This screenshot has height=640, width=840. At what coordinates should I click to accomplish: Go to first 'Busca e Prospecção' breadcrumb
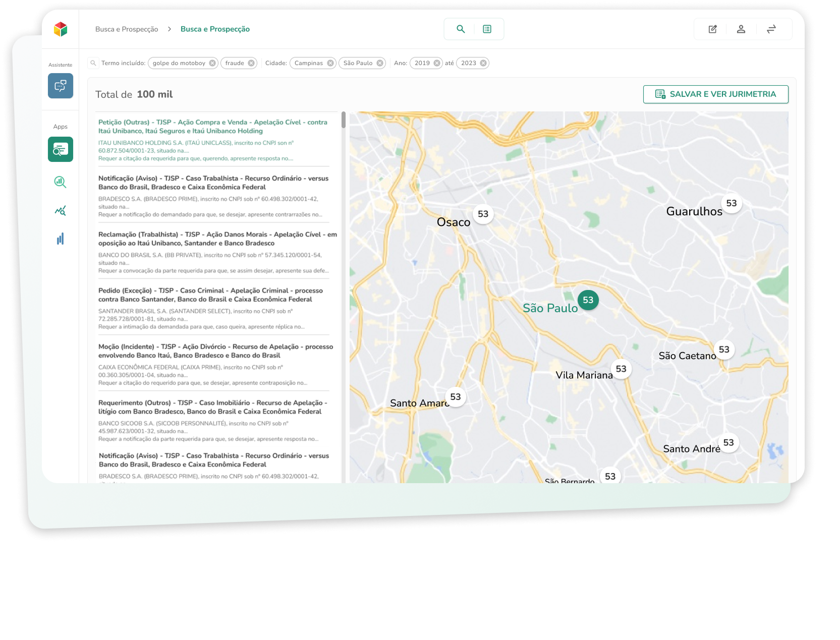point(127,29)
